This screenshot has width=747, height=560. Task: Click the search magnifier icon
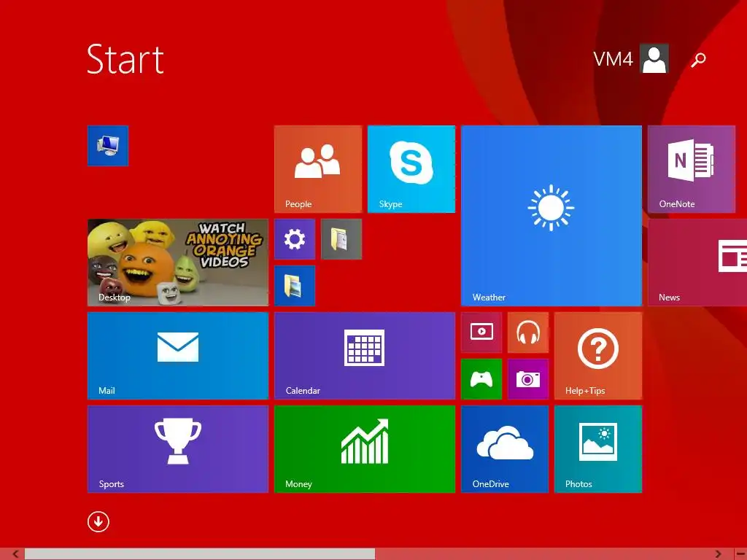tap(698, 60)
